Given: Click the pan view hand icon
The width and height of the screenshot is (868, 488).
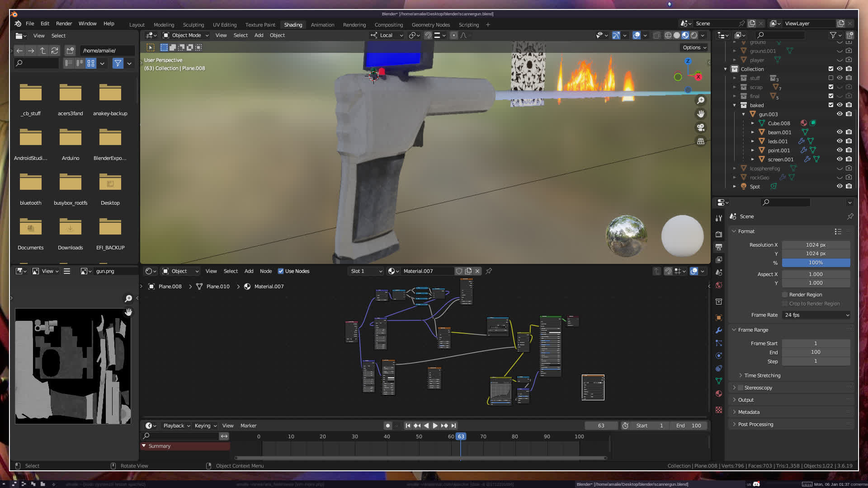Looking at the screenshot, I should coord(701,114).
